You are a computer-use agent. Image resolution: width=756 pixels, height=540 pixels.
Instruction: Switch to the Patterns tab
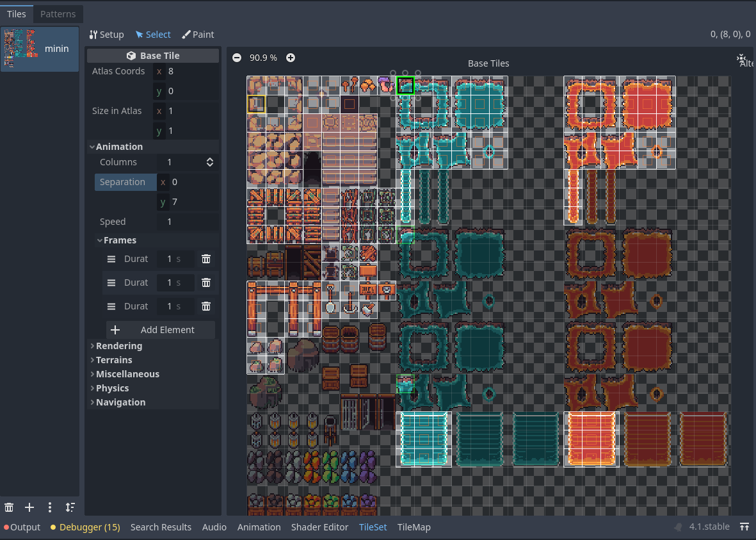click(58, 13)
